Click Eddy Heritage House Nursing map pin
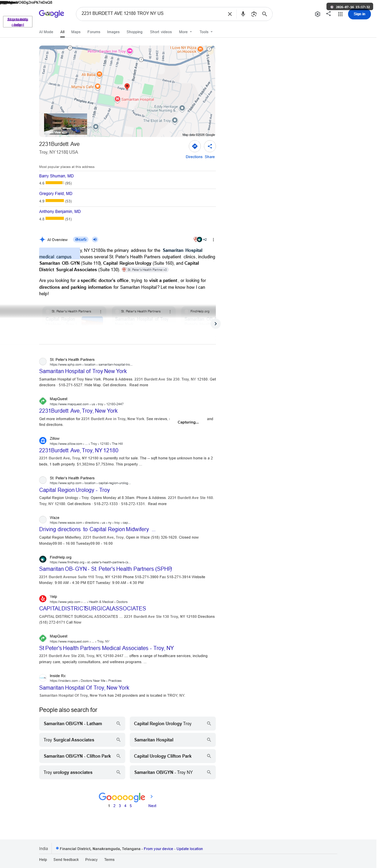The height and width of the screenshot is (868, 381). [182, 108]
